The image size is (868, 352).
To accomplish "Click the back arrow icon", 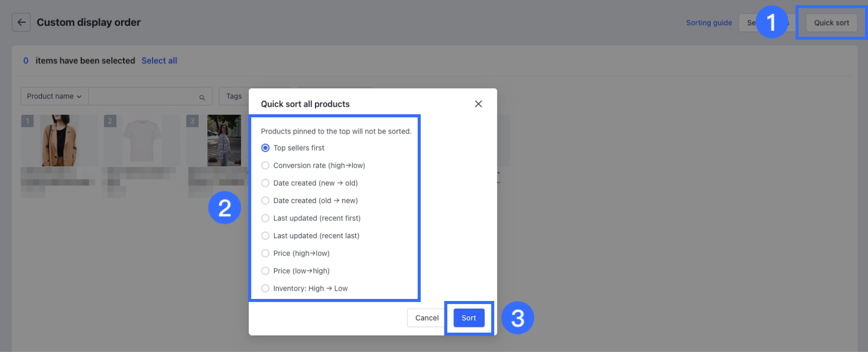I will click(21, 22).
